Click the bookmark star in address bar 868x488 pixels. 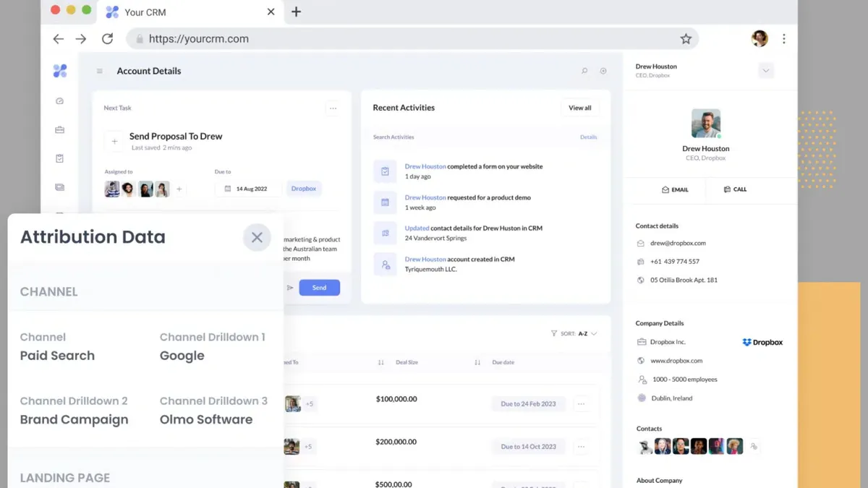click(x=686, y=39)
